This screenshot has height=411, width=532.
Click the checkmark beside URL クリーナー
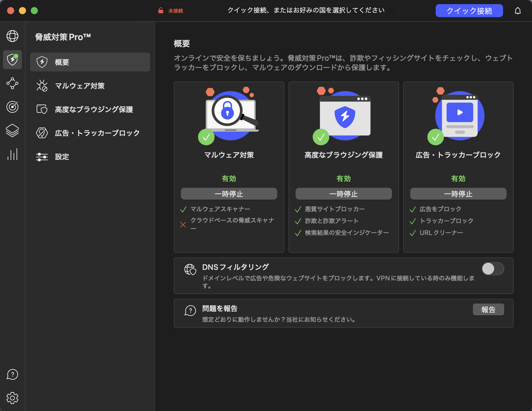click(413, 233)
